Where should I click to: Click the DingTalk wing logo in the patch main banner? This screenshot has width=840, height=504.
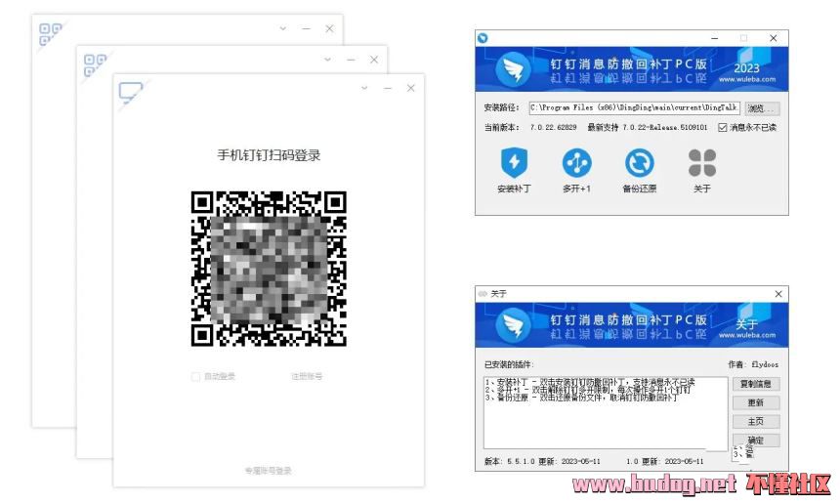coord(513,69)
